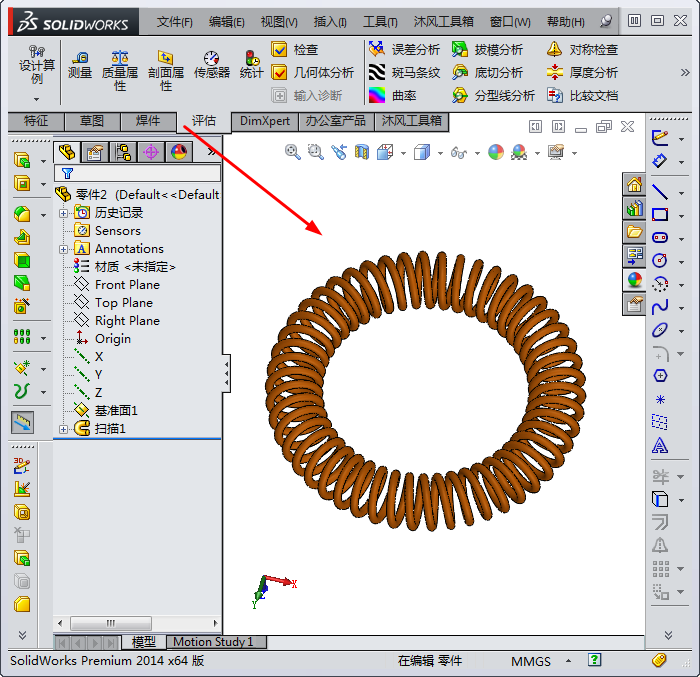Switch to the 特征 ribbon tab
This screenshot has height=677, width=700.
[x=36, y=121]
